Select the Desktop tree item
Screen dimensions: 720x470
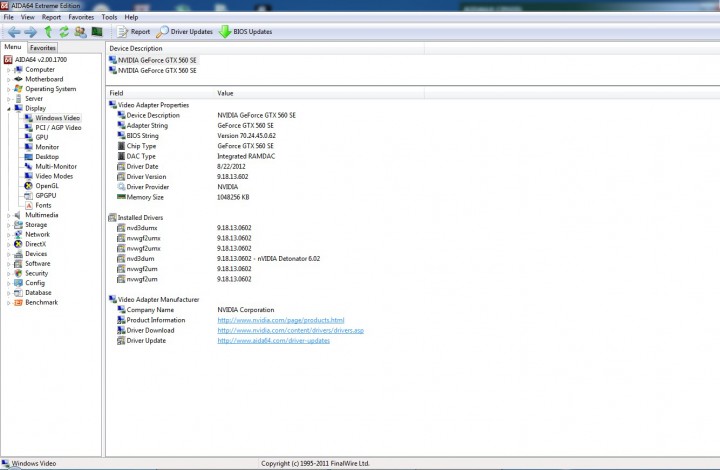click(x=47, y=157)
